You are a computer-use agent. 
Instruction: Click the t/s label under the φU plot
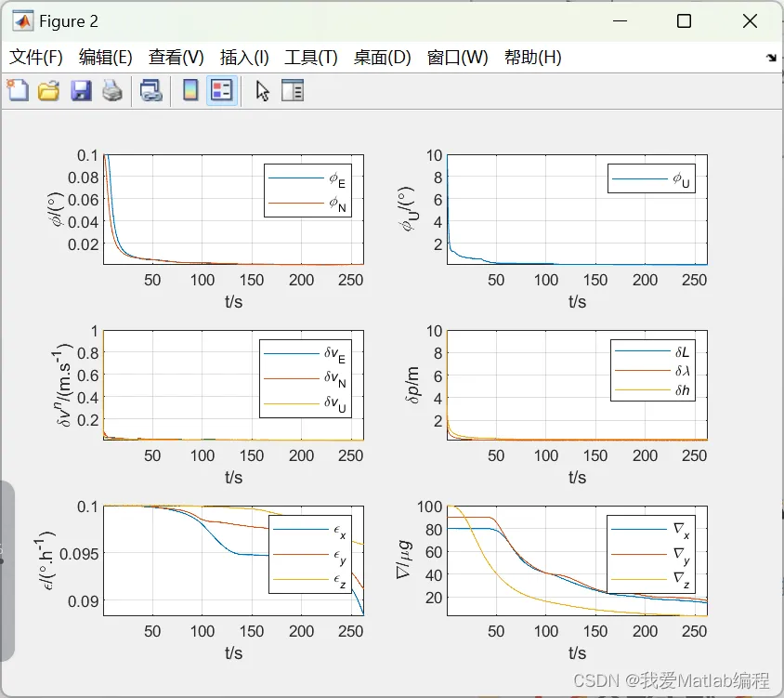577,302
